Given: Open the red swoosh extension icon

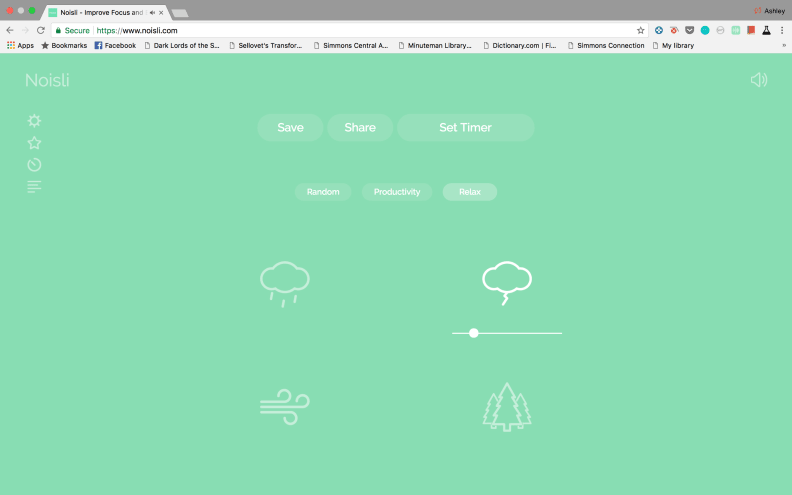Looking at the screenshot, I should [674, 30].
